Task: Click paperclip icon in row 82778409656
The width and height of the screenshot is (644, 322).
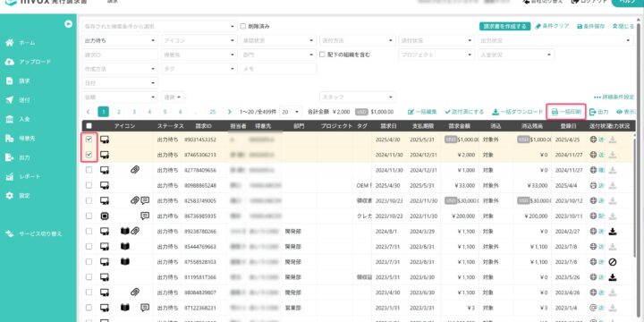Action: (135, 170)
